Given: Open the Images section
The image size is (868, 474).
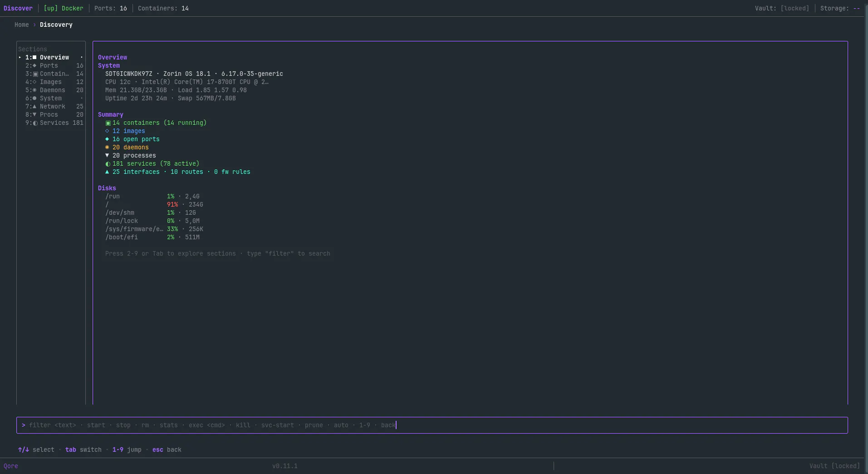Looking at the screenshot, I should pyautogui.click(x=51, y=82).
